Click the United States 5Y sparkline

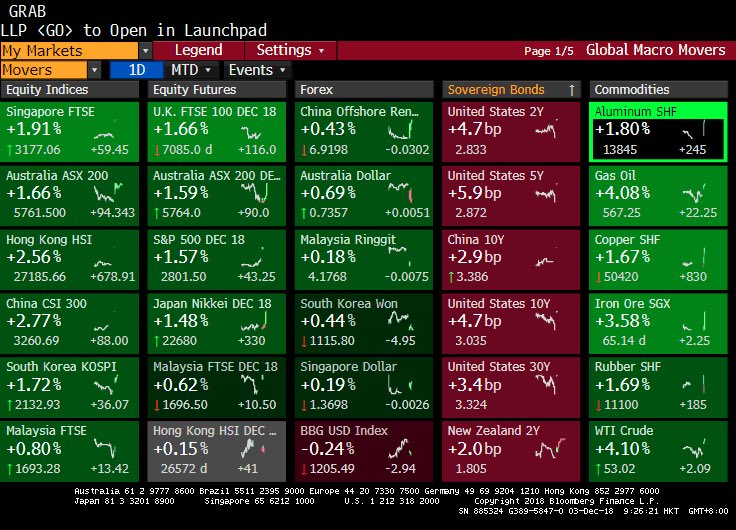pyautogui.click(x=545, y=194)
